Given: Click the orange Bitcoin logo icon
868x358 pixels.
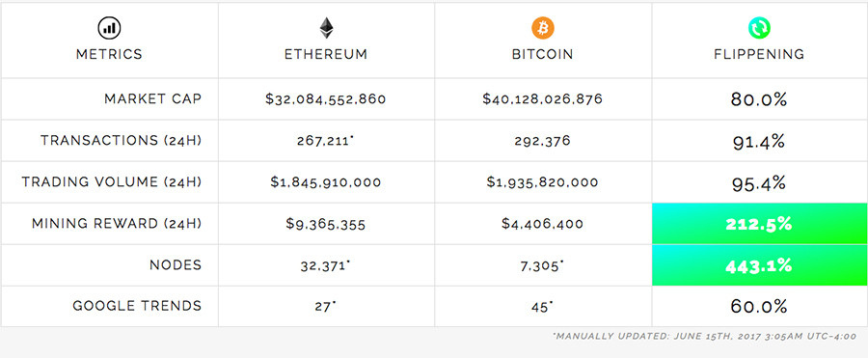Looking at the screenshot, I should pos(542,28).
